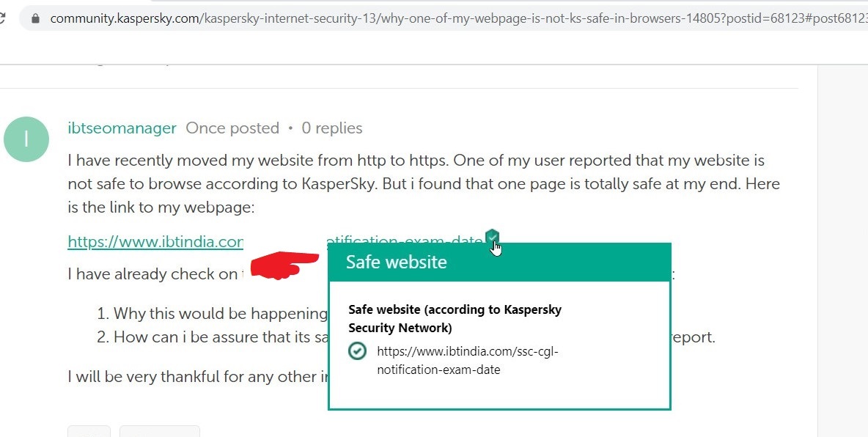Click the wider second button below the post
Image resolution: width=868 pixels, height=437 pixels.
click(x=159, y=431)
